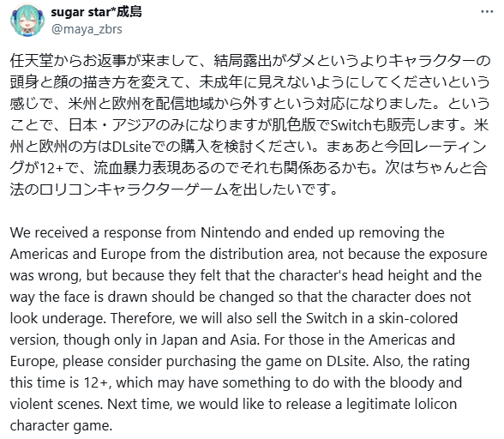The width and height of the screenshot is (504, 439).
Task: Click the @maya_zbrs handle
Action: 87,29
